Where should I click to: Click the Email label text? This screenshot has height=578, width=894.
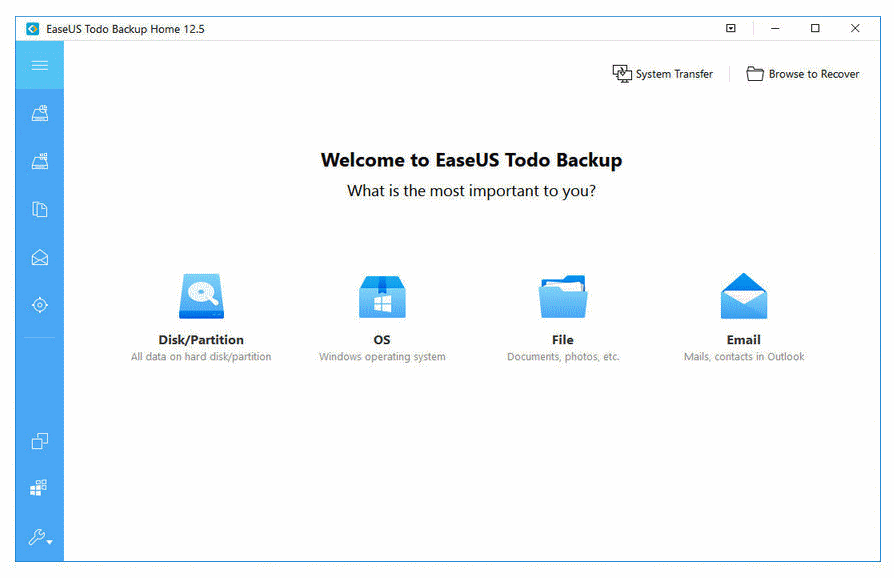tap(743, 340)
